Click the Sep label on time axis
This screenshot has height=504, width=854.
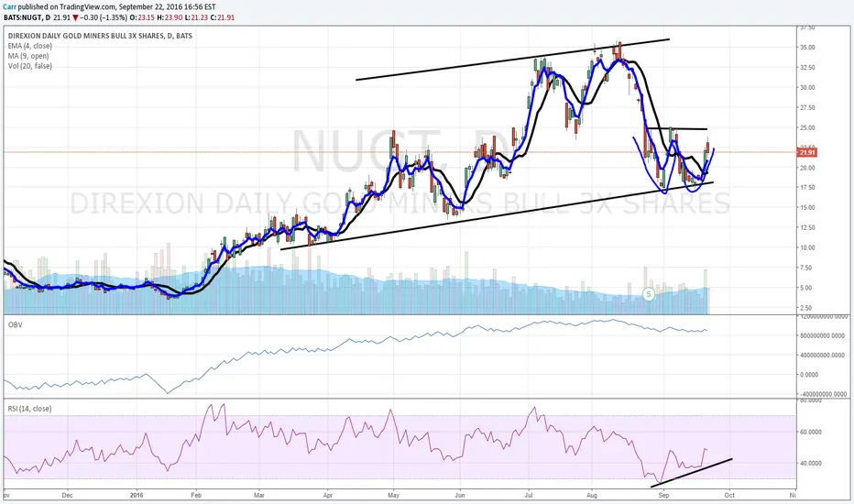pyautogui.click(x=663, y=496)
